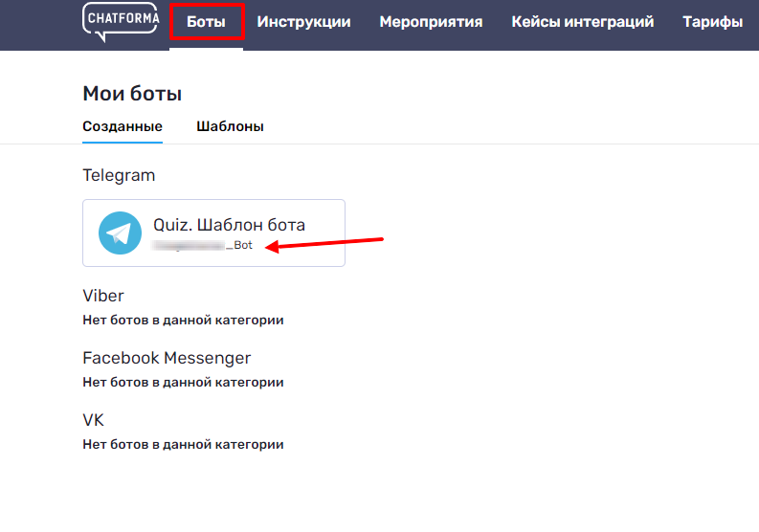
Task: Click the Telegram icon on the bot card
Action: pos(120,233)
